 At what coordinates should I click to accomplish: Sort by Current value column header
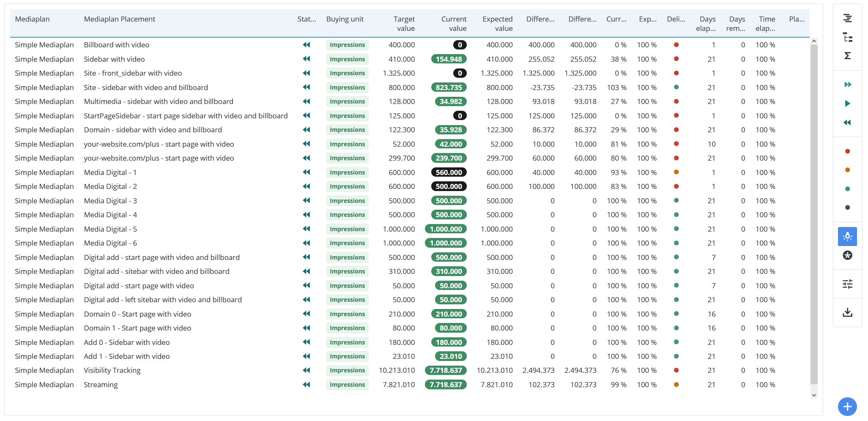coord(454,24)
